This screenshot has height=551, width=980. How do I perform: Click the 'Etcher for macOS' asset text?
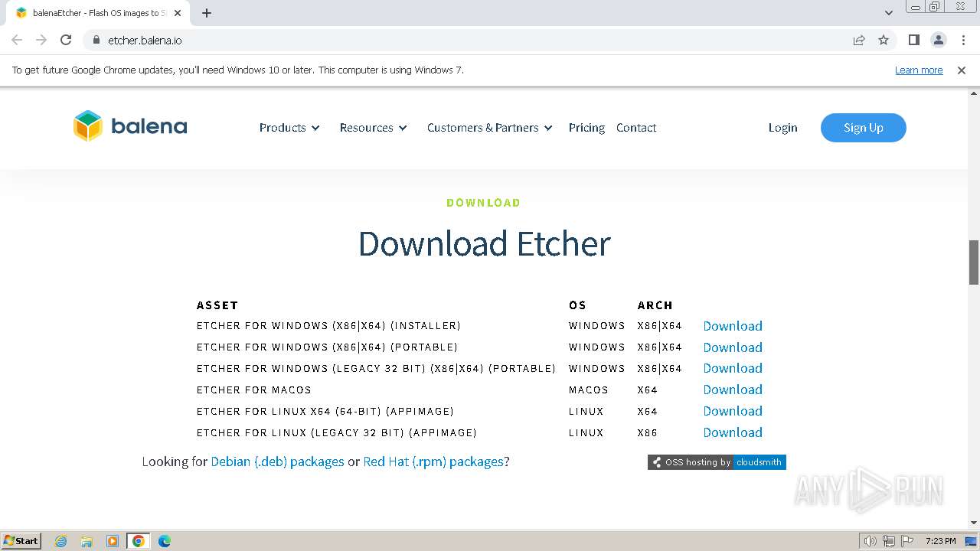254,390
